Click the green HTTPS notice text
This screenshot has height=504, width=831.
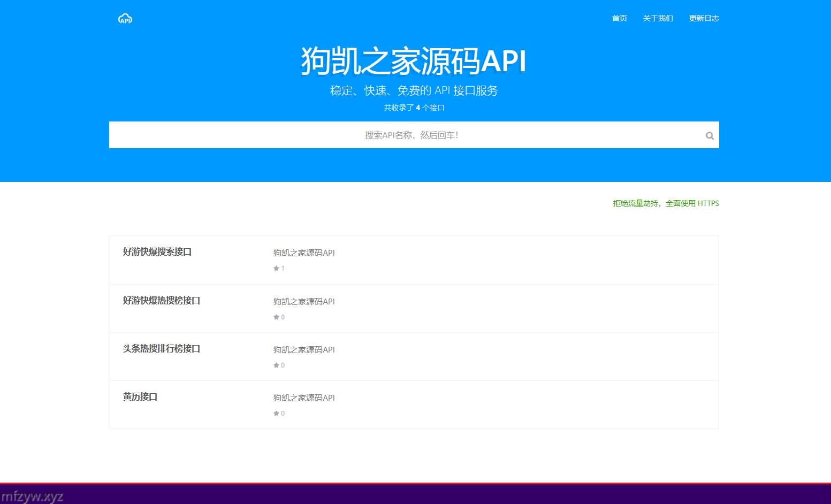666,203
